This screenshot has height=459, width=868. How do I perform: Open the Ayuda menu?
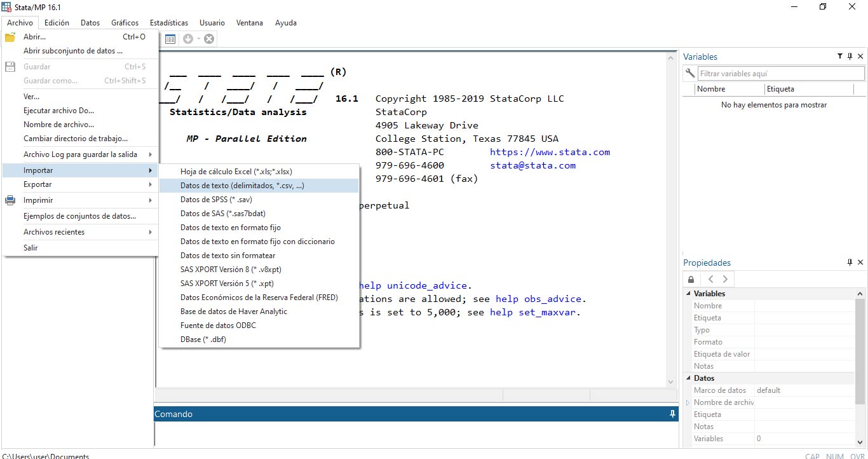[x=286, y=22]
